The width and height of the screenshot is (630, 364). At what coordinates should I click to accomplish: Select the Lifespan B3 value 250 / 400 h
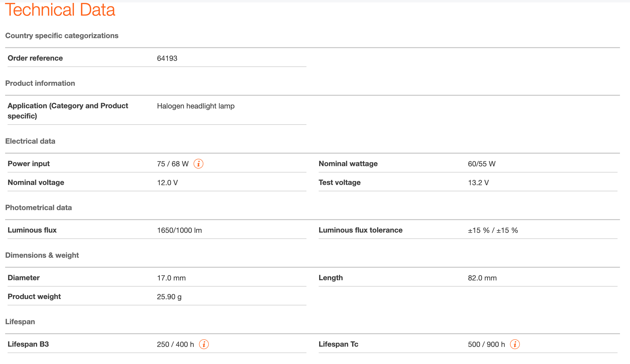click(x=176, y=344)
